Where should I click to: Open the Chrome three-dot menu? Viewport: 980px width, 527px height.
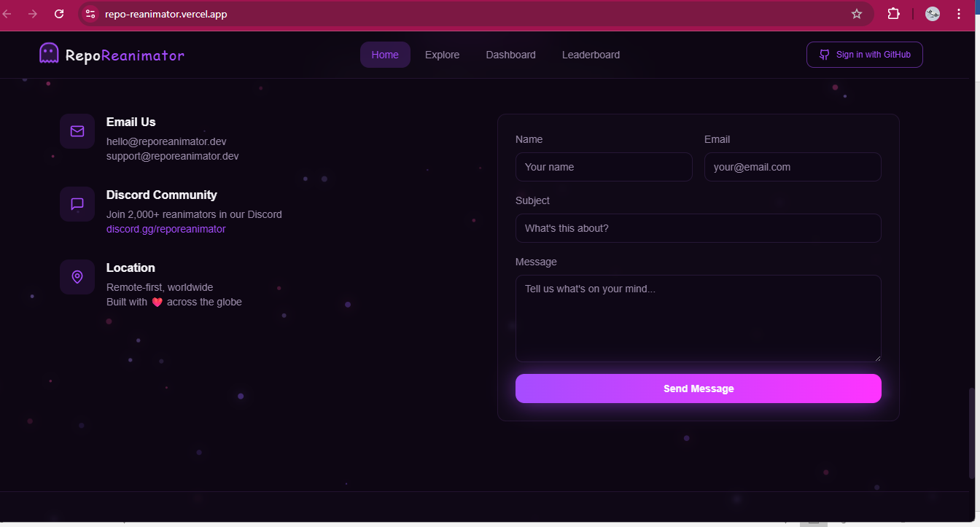click(x=958, y=14)
